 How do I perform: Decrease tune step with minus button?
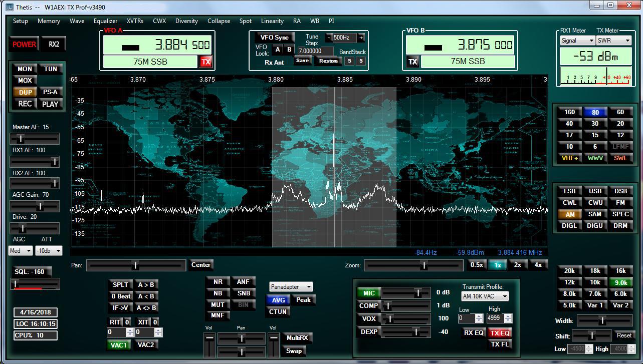[x=329, y=38]
